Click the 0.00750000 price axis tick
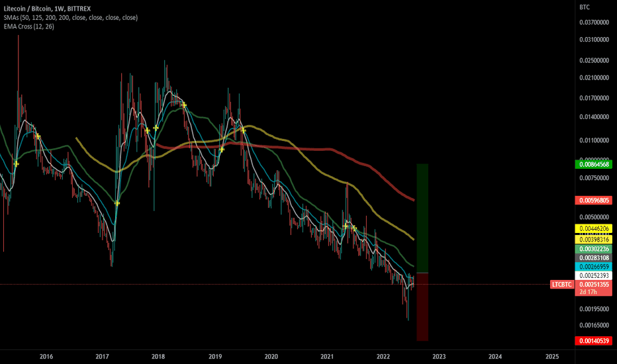This screenshot has height=364, width=617. (594, 178)
